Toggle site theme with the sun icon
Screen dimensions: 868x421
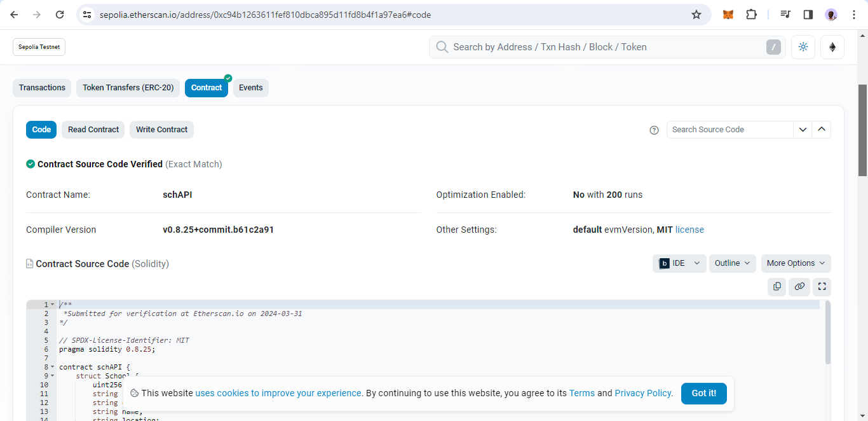[803, 47]
